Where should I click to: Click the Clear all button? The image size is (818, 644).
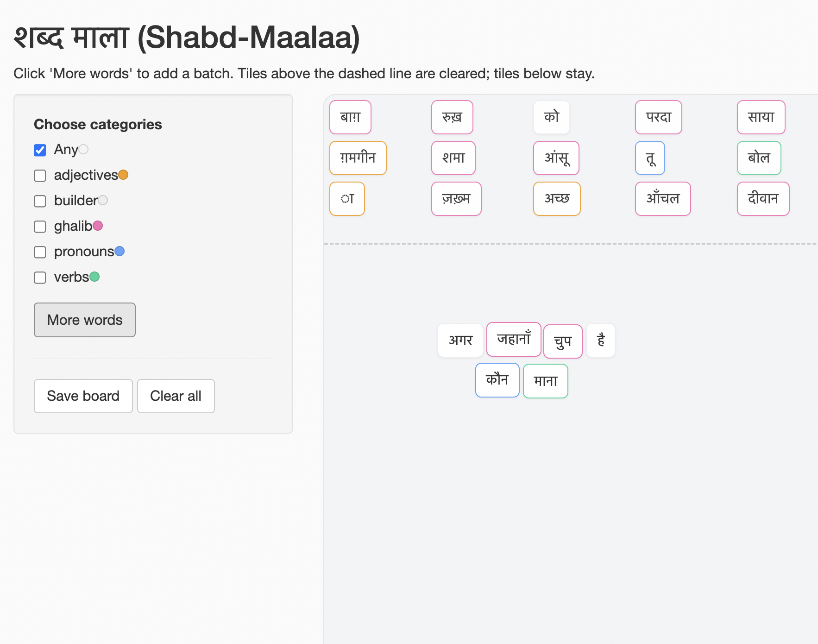click(x=176, y=396)
